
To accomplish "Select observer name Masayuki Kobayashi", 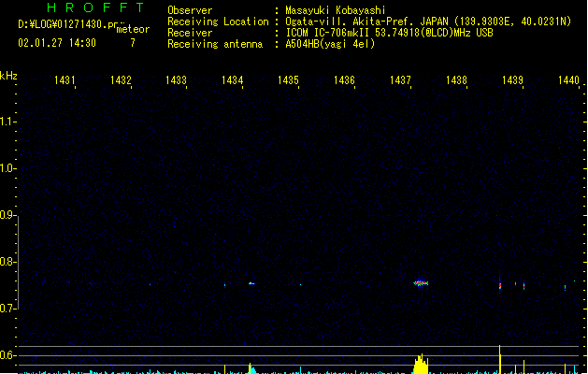I will point(336,10).
